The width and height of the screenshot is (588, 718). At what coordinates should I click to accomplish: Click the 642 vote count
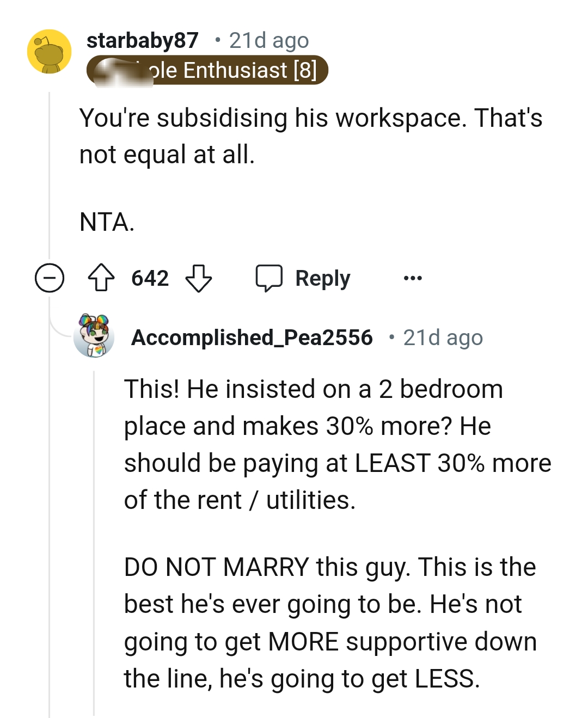[x=149, y=278]
